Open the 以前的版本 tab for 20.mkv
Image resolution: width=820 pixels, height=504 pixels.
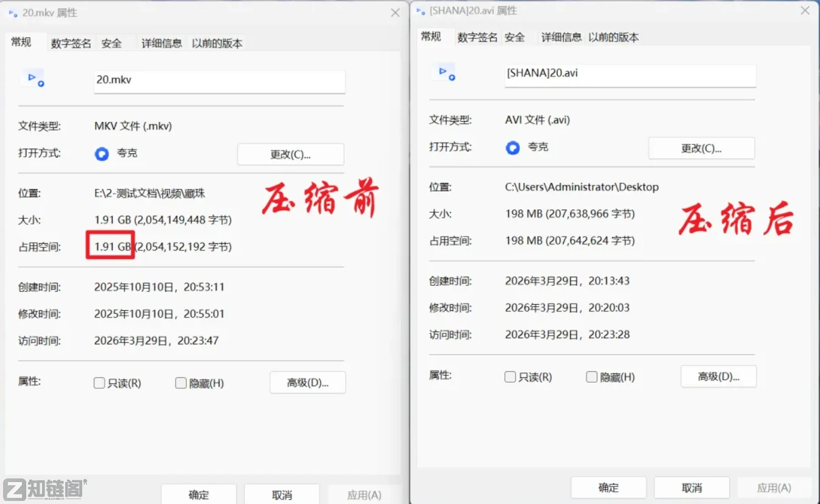(x=216, y=43)
